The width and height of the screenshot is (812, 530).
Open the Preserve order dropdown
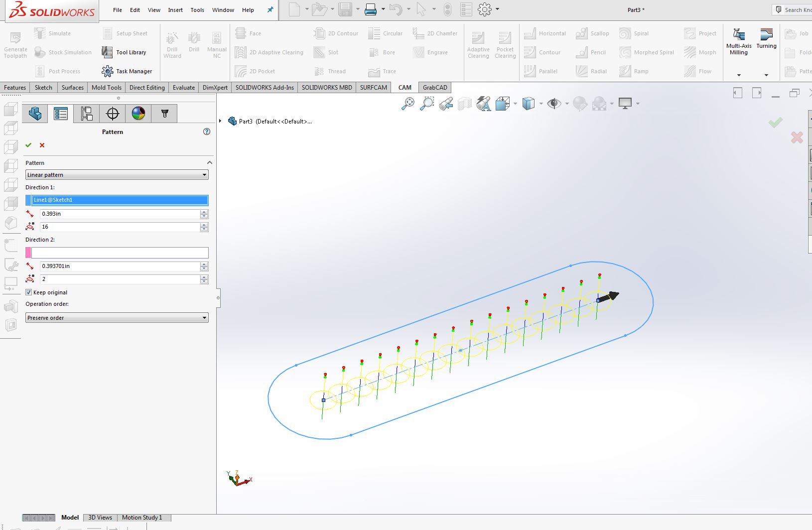pos(117,318)
